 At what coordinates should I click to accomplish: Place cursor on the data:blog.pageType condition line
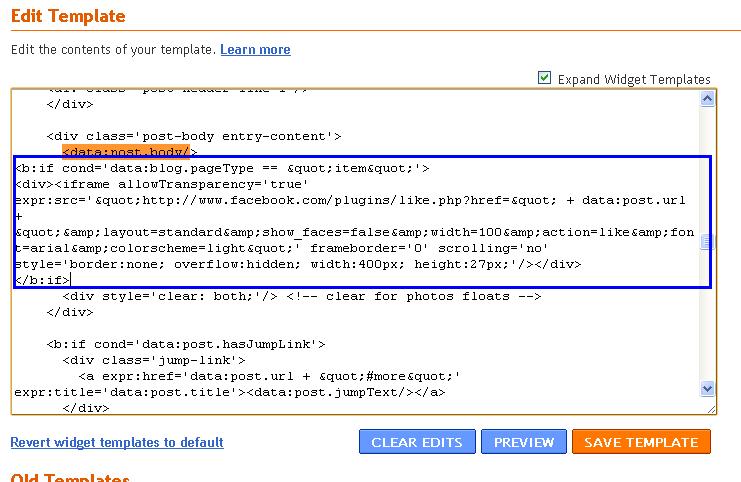tap(222, 168)
